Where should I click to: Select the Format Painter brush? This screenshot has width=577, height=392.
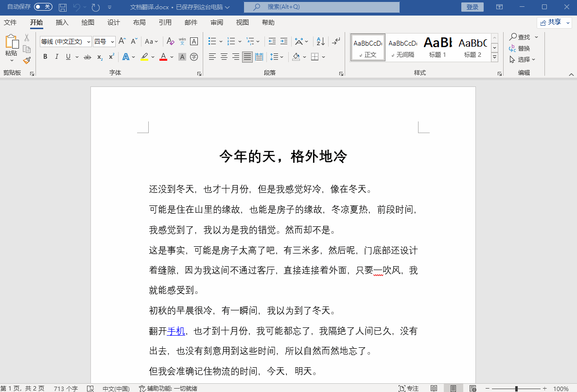tap(27, 60)
